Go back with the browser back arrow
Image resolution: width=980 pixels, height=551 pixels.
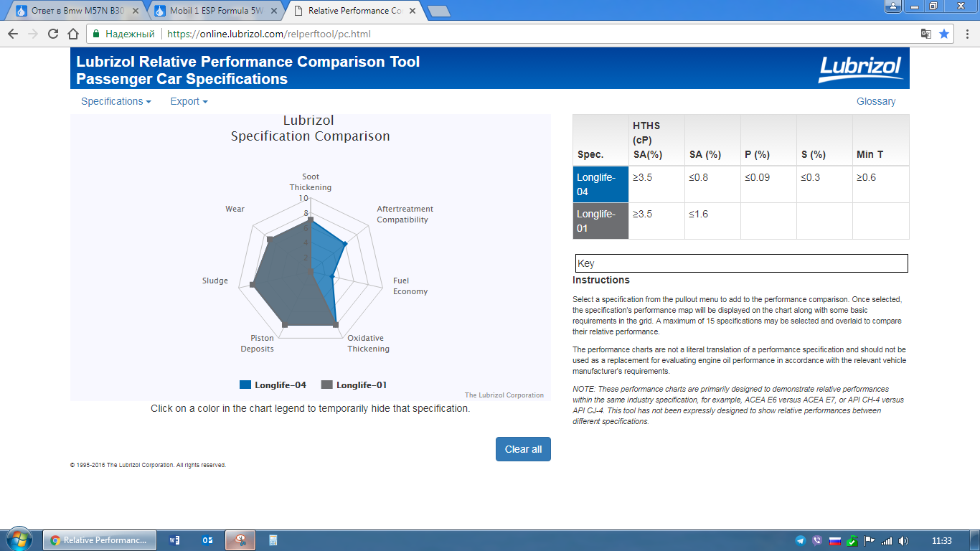click(x=13, y=34)
